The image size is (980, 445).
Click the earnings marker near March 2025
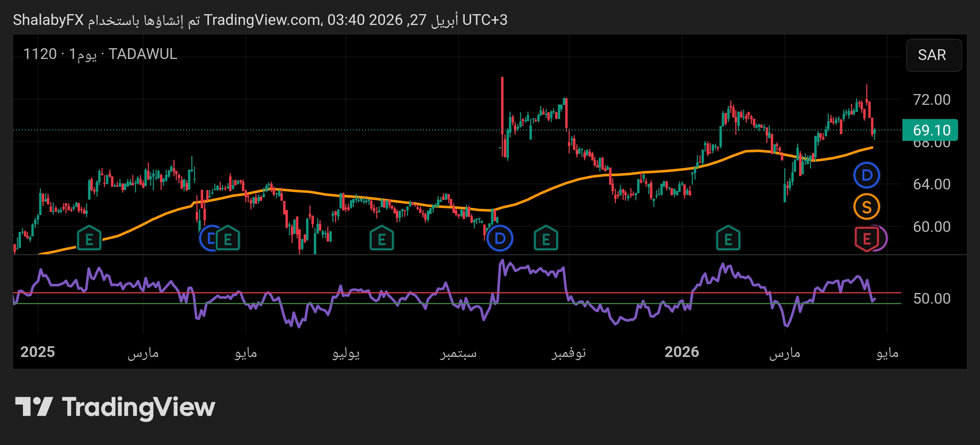(89, 239)
